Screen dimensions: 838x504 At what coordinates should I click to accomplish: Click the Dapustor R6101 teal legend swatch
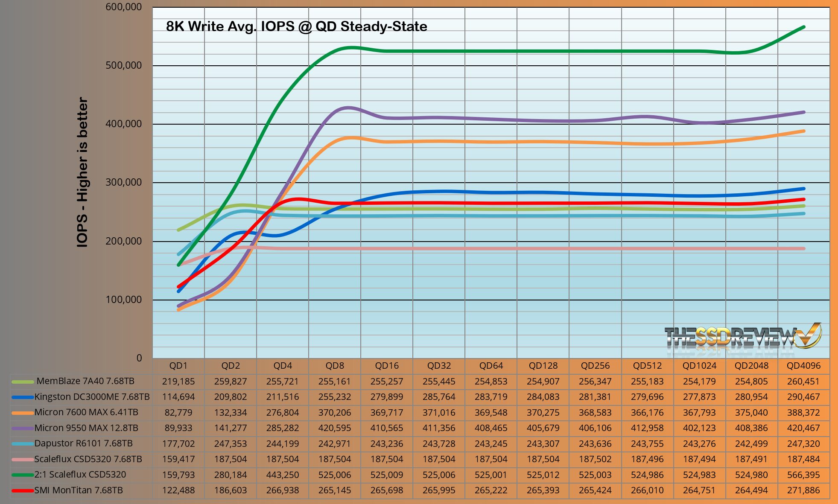pyautogui.click(x=23, y=444)
